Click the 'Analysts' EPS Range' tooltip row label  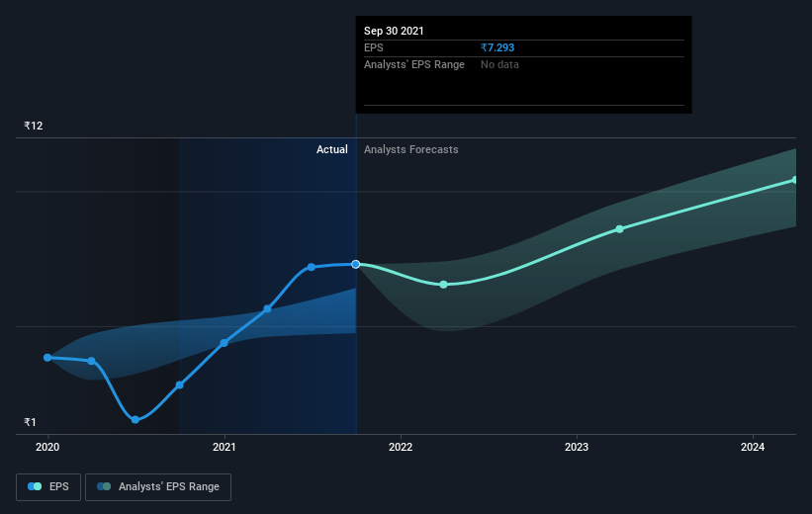(x=414, y=64)
